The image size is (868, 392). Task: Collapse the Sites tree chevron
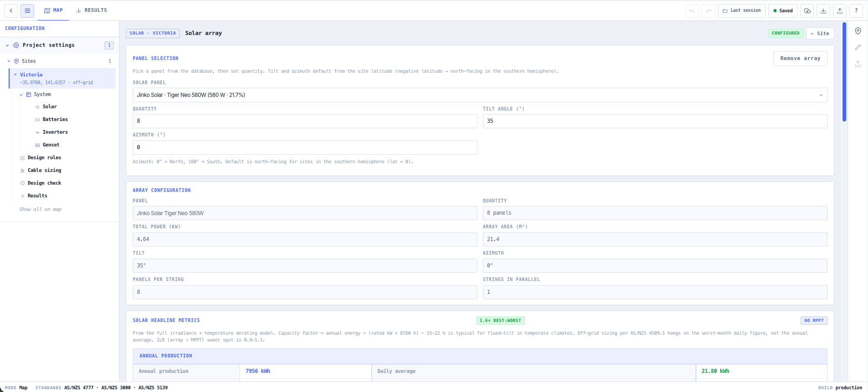pyautogui.click(x=9, y=61)
